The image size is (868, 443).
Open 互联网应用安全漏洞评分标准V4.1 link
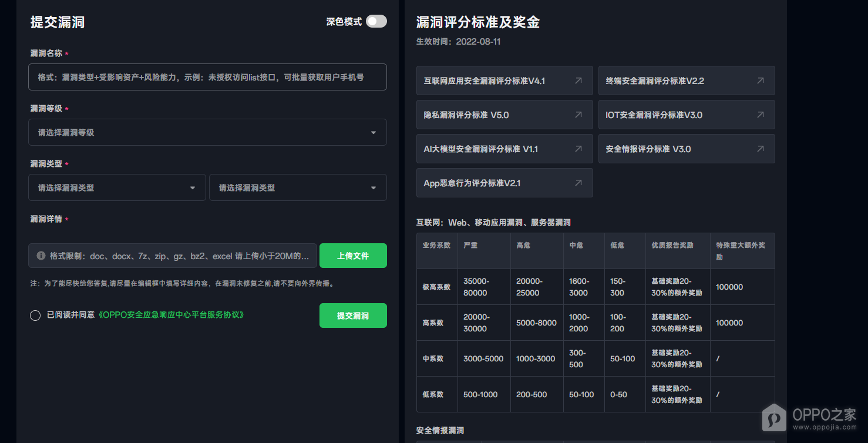504,80
